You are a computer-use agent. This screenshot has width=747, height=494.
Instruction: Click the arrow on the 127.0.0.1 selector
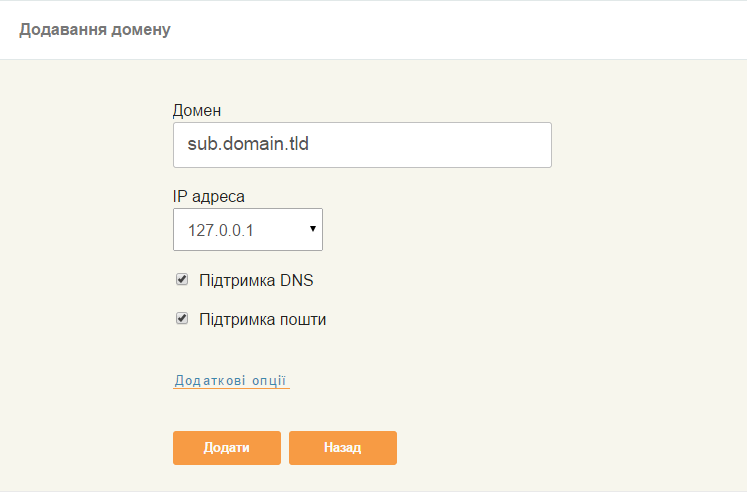pos(312,229)
